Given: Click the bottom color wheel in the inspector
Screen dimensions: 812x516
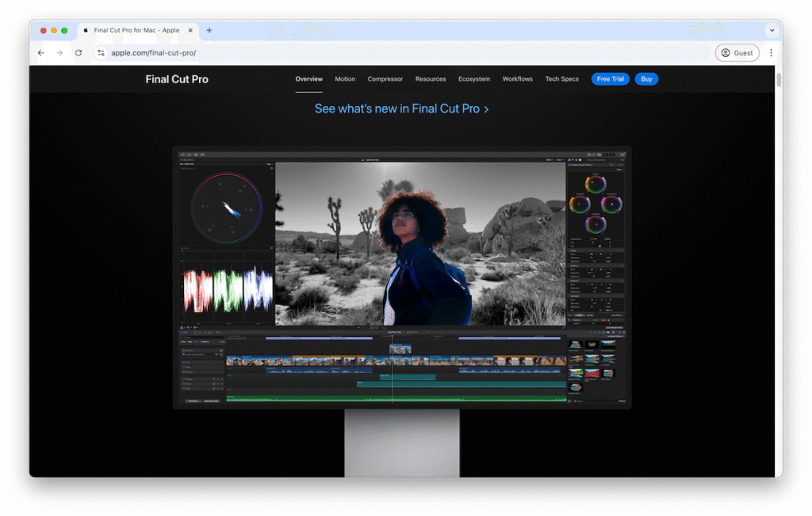Looking at the screenshot, I should [x=596, y=224].
